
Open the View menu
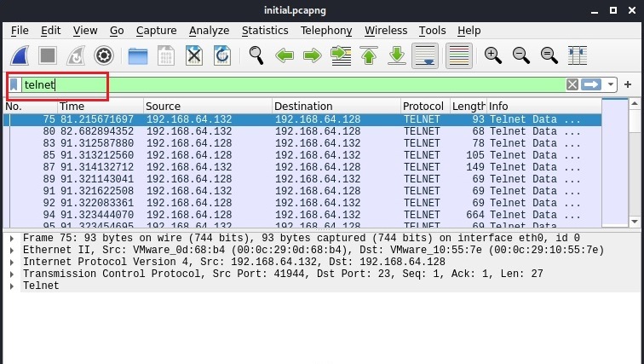(x=85, y=31)
